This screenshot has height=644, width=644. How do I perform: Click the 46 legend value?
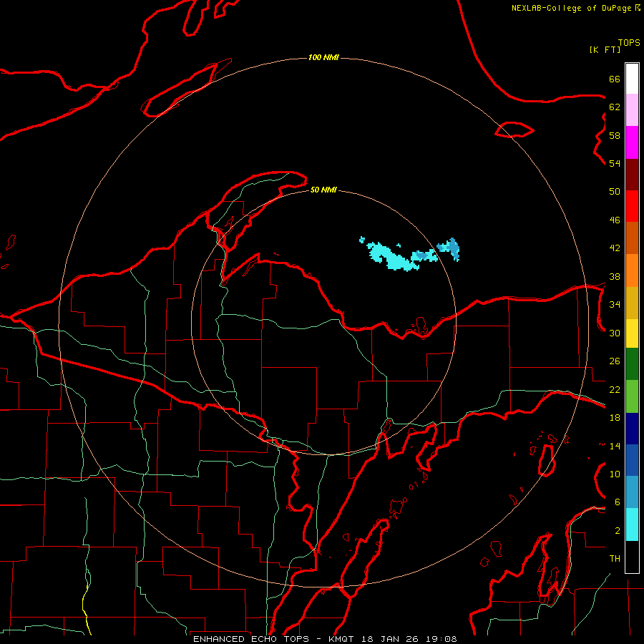[615, 220]
